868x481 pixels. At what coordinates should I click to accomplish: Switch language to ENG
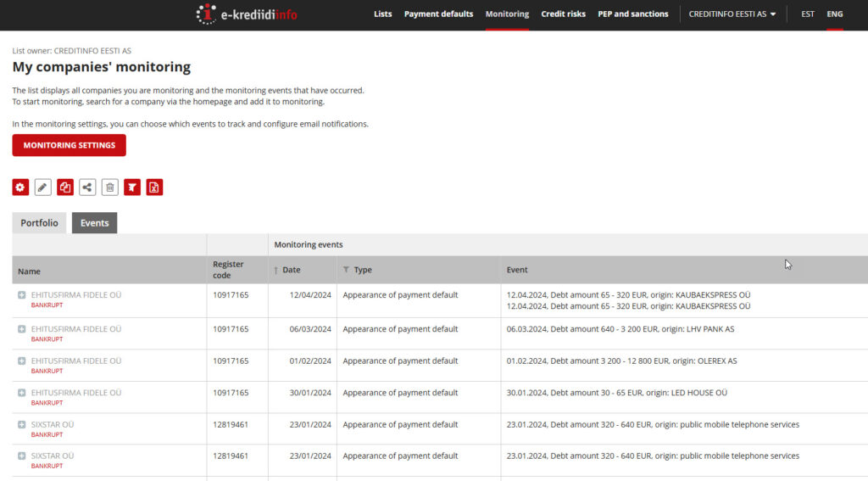(835, 14)
